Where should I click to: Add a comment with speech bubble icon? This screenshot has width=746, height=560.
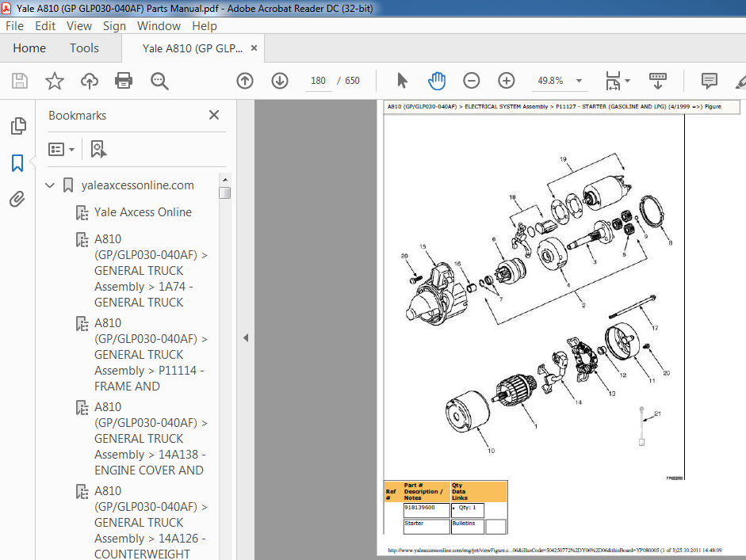(710, 81)
